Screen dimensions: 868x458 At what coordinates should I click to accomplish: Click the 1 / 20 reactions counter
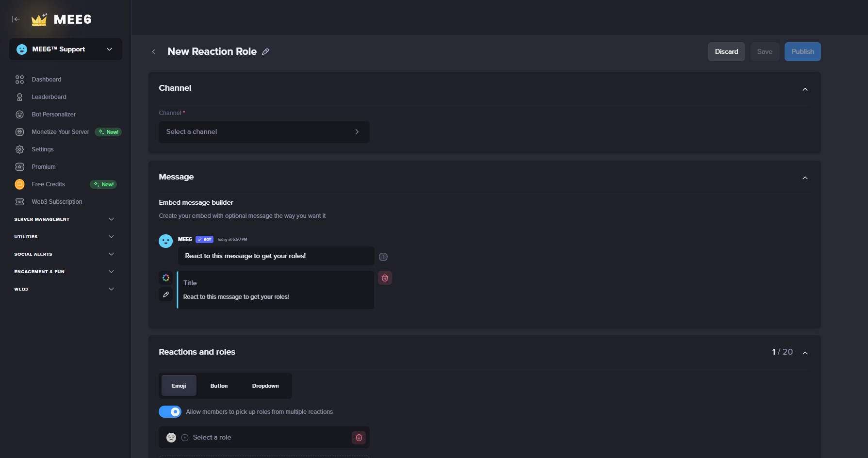[782, 352]
